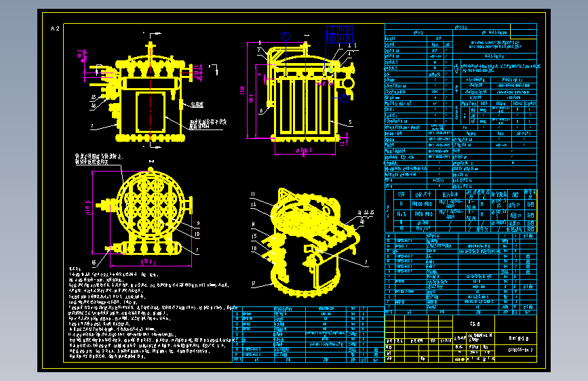Click part callout "9" beside the plan view
The width and height of the screenshot is (588, 381).
tap(198, 223)
